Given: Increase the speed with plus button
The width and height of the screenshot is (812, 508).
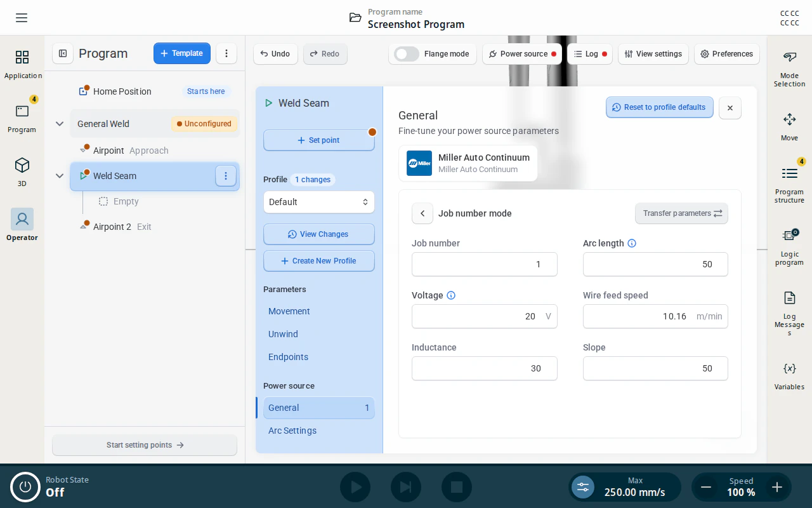Looking at the screenshot, I should coord(776,487).
